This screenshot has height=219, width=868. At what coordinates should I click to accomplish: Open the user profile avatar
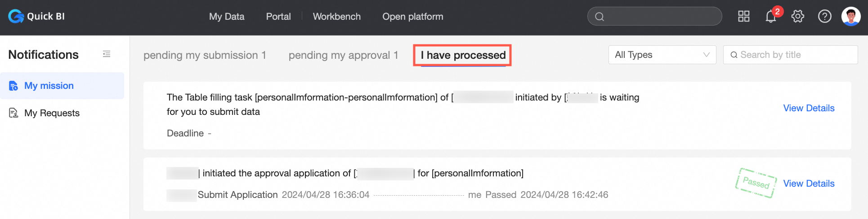pos(850,17)
